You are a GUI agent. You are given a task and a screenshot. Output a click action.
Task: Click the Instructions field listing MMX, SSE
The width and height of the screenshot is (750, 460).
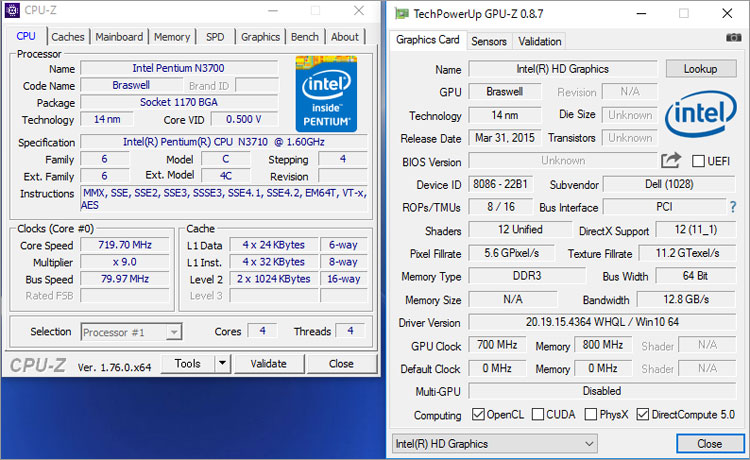pyautogui.click(x=224, y=199)
